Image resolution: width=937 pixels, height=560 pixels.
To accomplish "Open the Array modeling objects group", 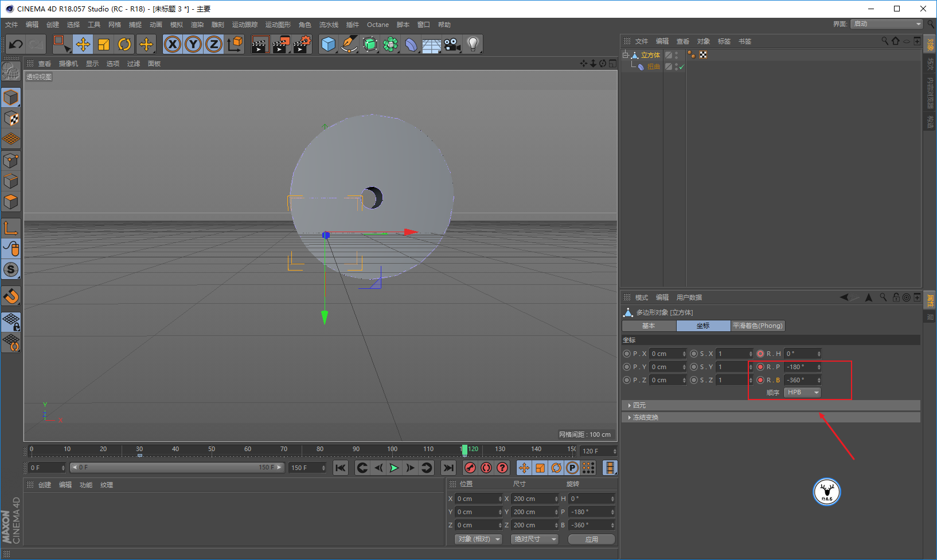I will (x=391, y=44).
